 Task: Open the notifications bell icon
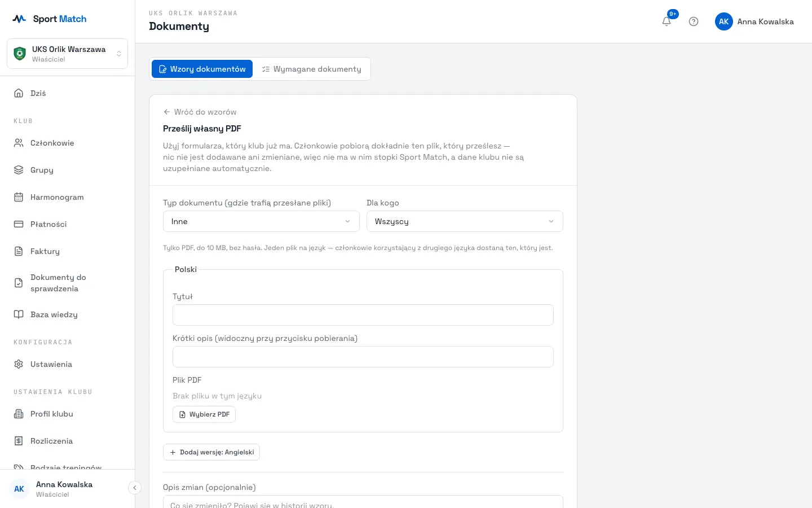[667, 21]
